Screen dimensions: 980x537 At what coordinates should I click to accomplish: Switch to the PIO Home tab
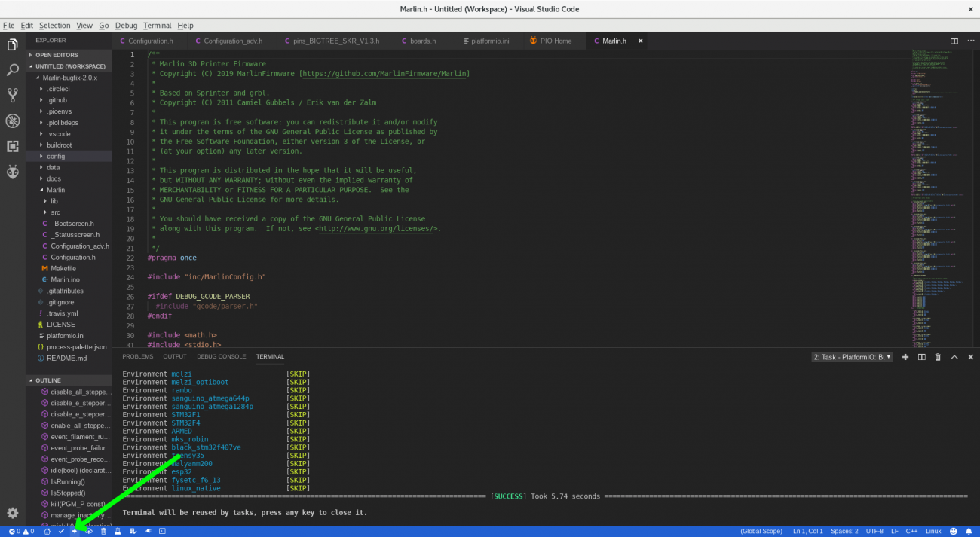pyautogui.click(x=553, y=41)
